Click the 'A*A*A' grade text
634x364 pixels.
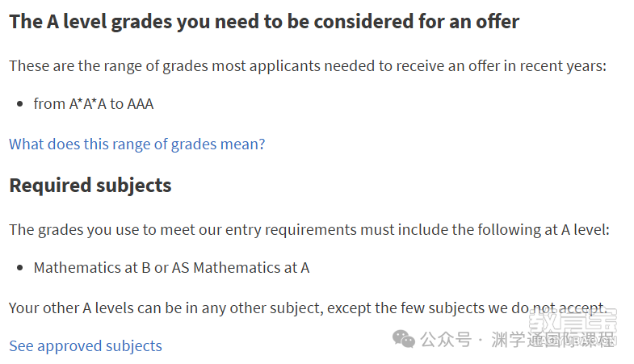[88, 104]
